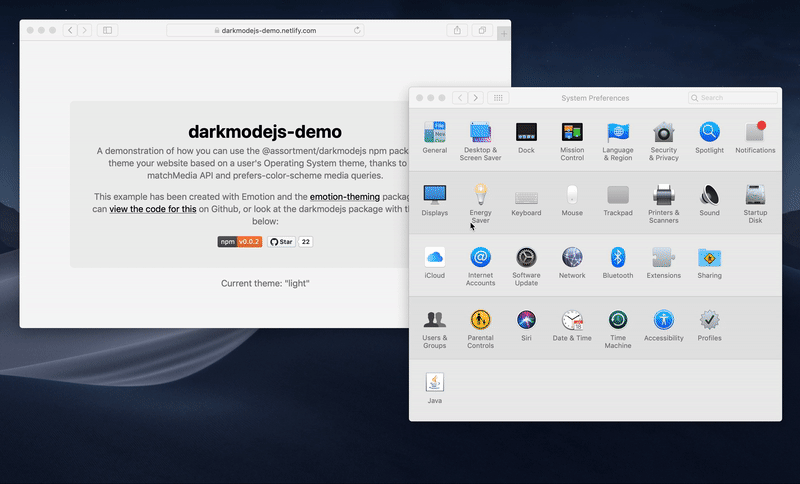
Task: Click 'System Preferences' window title
Action: pos(595,98)
